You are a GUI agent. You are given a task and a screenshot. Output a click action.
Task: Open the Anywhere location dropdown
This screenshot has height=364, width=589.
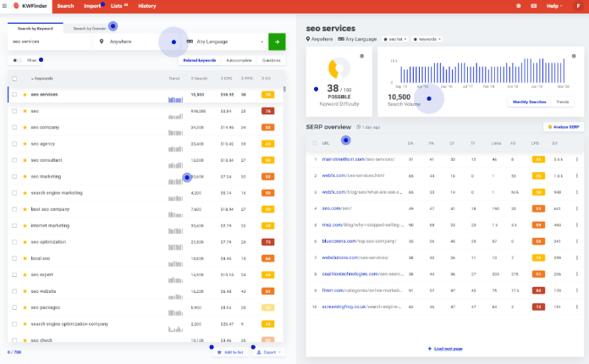click(137, 41)
